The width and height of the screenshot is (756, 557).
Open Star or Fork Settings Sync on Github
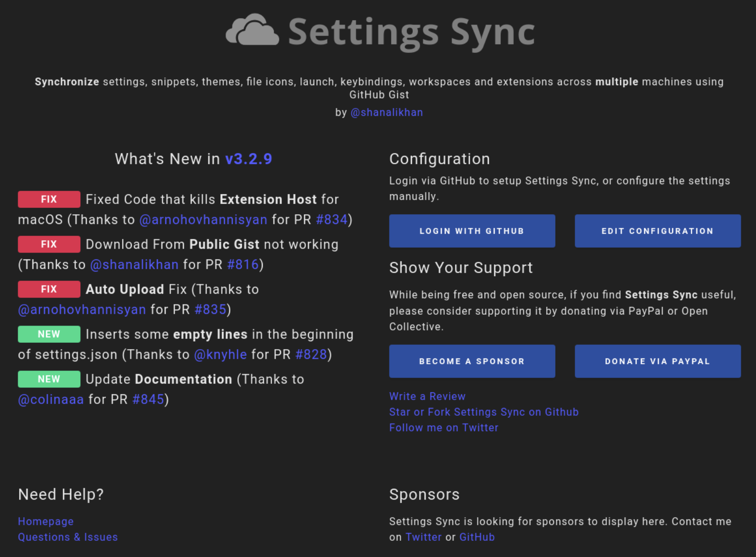(x=483, y=412)
